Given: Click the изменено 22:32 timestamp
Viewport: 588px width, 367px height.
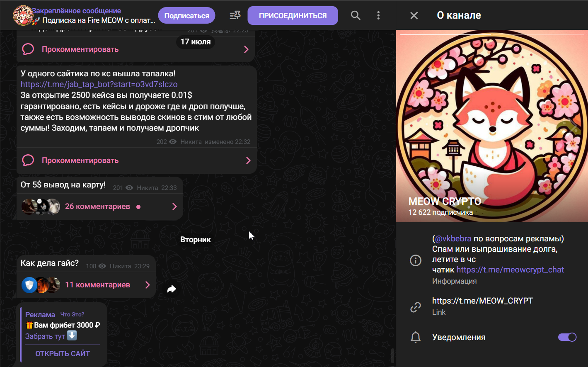Looking at the screenshot, I should pyautogui.click(x=227, y=142).
